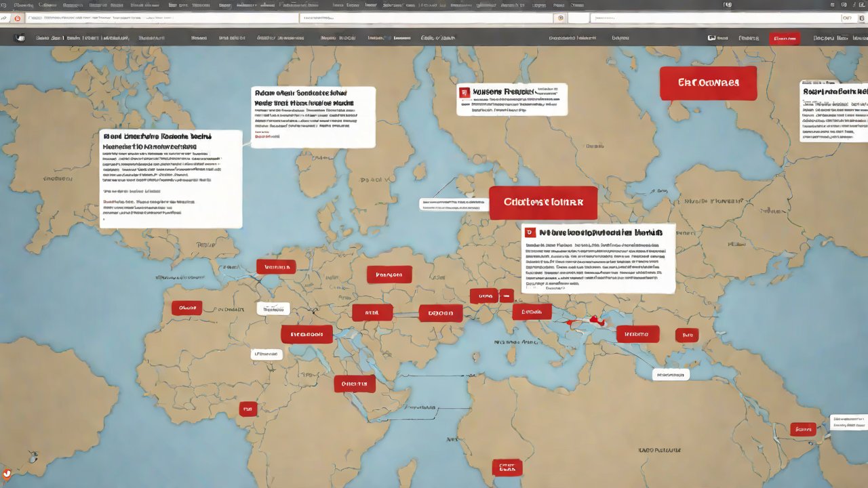Select the two-line red marker at the map bottom
This screenshot has height=488, width=868.
pos(507,467)
